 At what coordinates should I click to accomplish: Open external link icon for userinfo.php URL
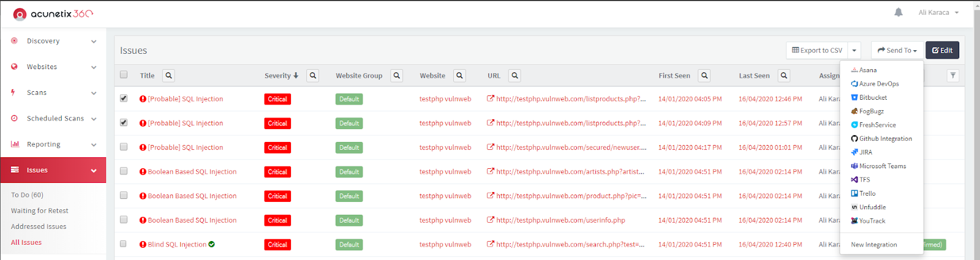[x=491, y=220]
